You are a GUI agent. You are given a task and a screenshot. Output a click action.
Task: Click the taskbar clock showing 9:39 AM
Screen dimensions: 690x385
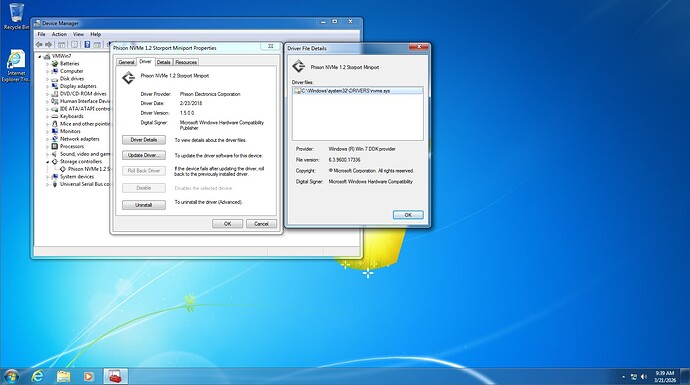click(664, 376)
